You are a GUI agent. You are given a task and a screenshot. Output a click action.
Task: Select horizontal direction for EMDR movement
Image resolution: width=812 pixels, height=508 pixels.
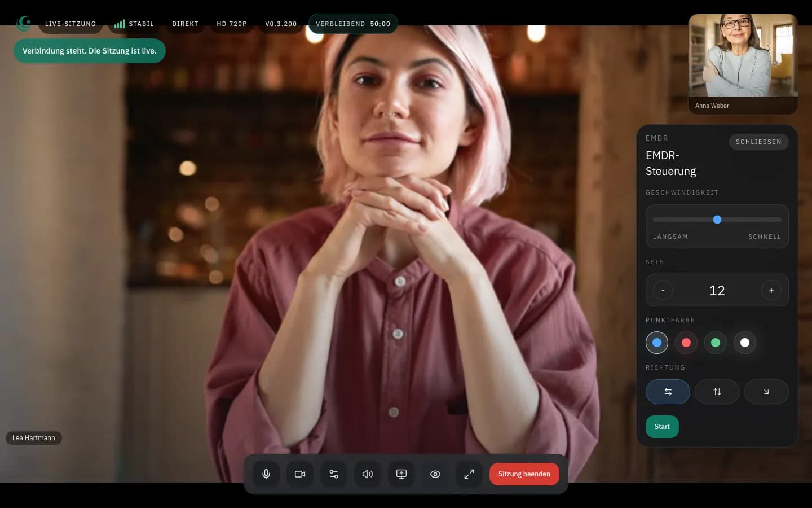click(668, 392)
